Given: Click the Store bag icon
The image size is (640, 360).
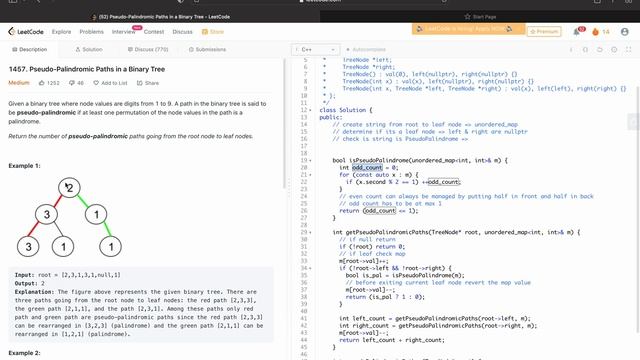Looking at the screenshot, I should pyautogui.click(x=204, y=31).
